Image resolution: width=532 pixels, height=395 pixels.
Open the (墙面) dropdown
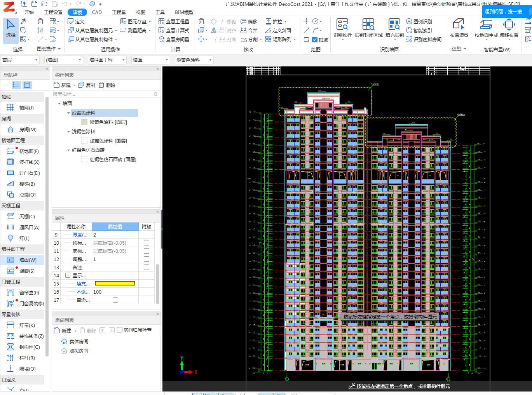[x=64, y=60]
